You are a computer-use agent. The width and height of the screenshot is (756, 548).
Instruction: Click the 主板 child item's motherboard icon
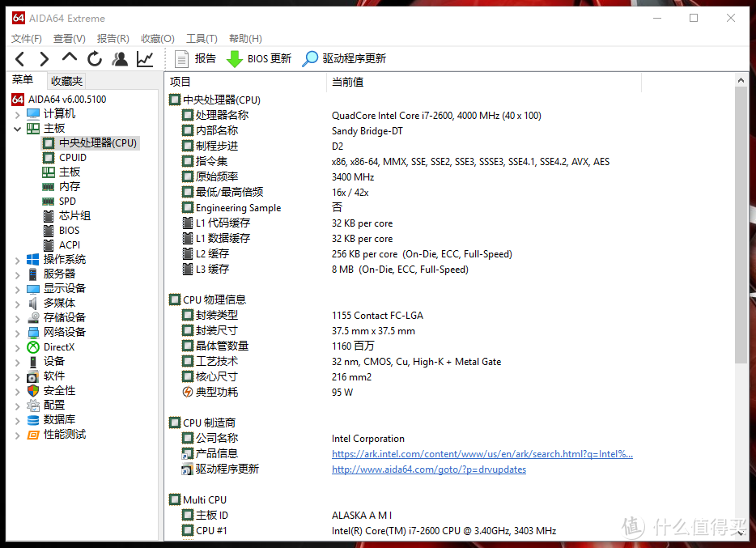pos(49,172)
